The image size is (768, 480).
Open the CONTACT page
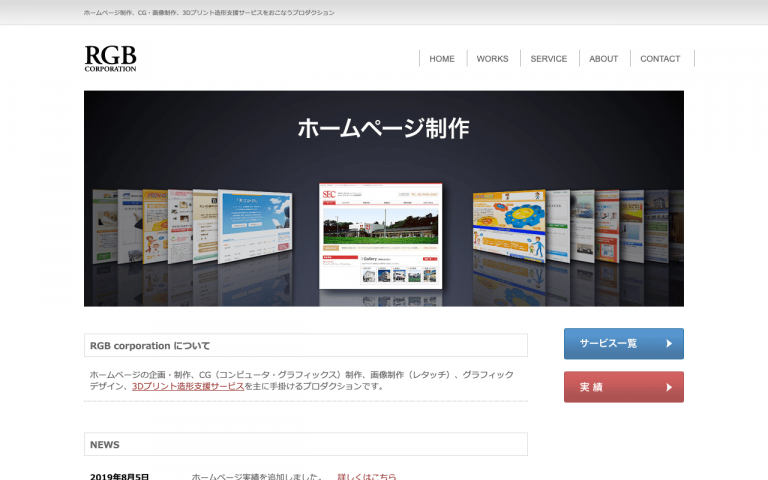point(660,59)
